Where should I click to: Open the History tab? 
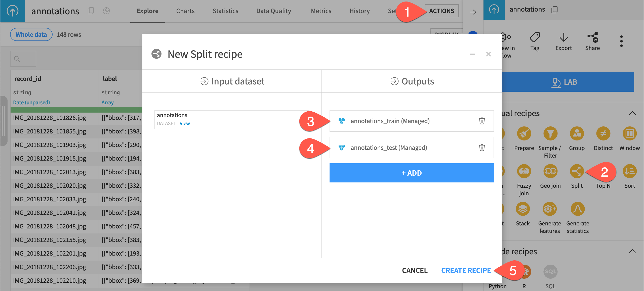359,11
